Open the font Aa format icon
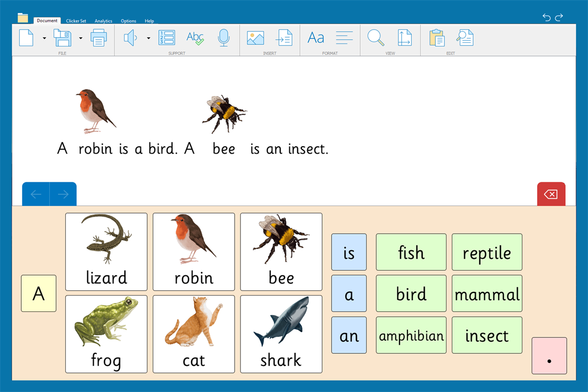This screenshot has height=392, width=588. click(x=316, y=38)
